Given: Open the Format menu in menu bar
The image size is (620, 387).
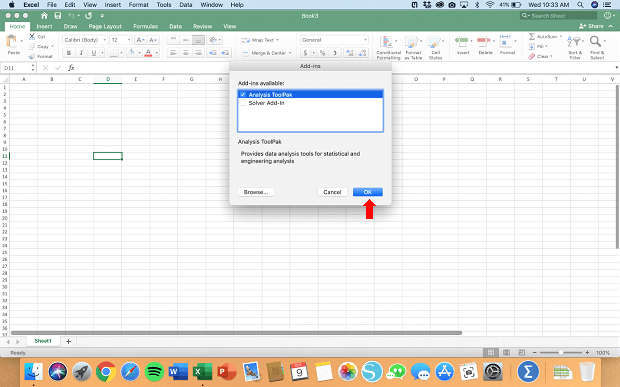Looking at the screenshot, I should tap(138, 5).
